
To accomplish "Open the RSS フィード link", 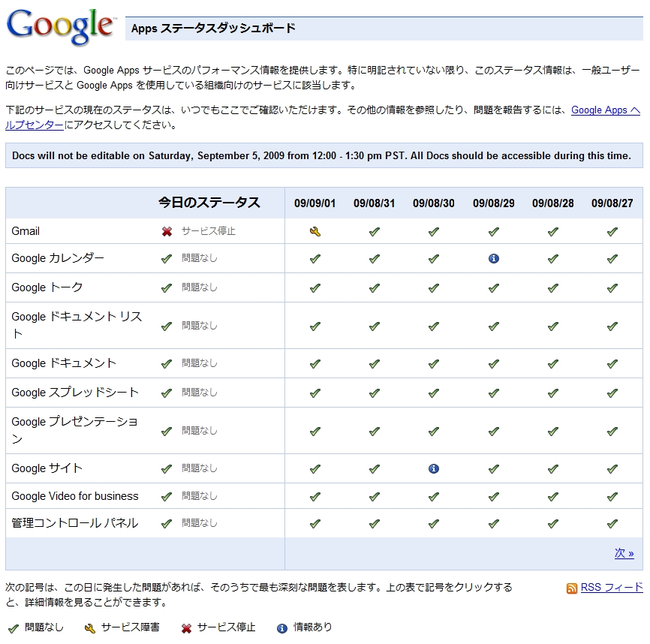I will [x=612, y=587].
